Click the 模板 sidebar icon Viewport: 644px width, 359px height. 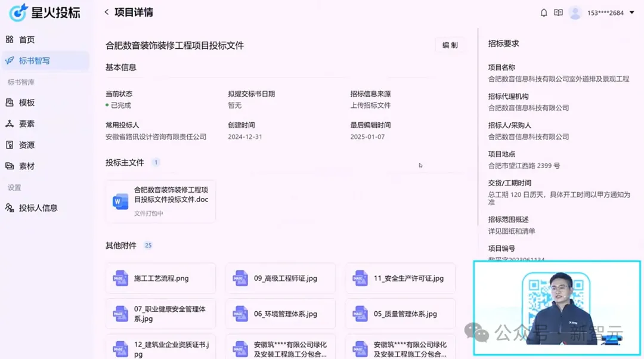[x=10, y=103]
